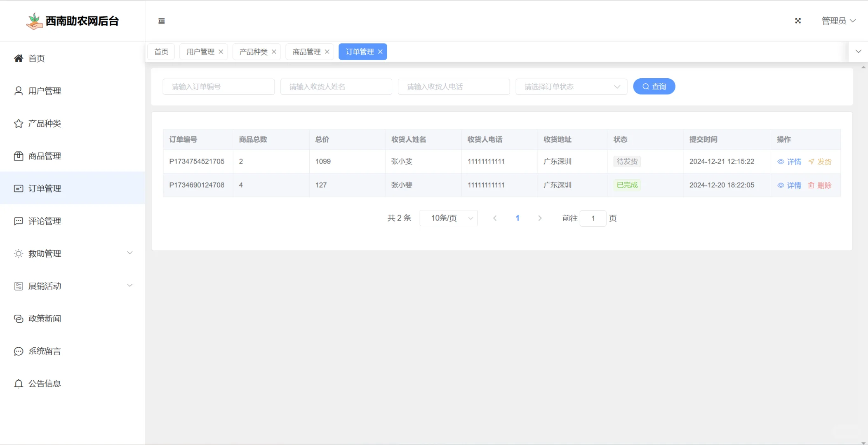Click the 系统留言 chat bubble icon
The image size is (868, 445).
(x=19, y=351)
